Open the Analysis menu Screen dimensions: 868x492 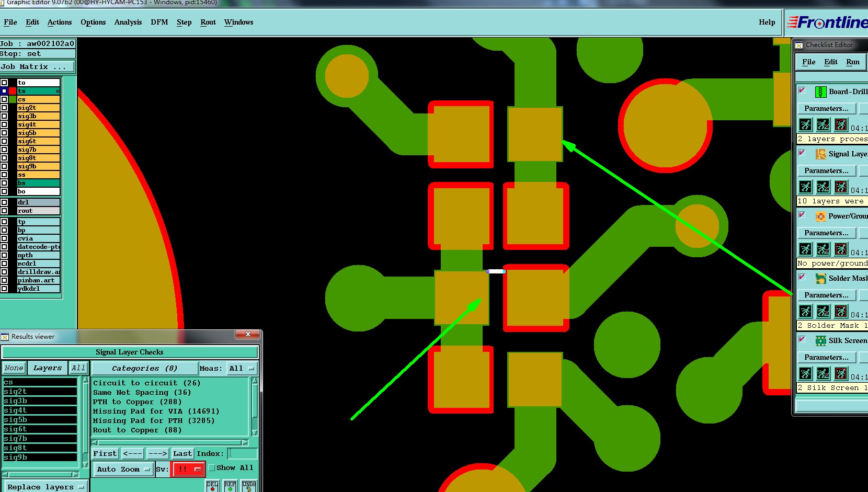[x=128, y=22]
